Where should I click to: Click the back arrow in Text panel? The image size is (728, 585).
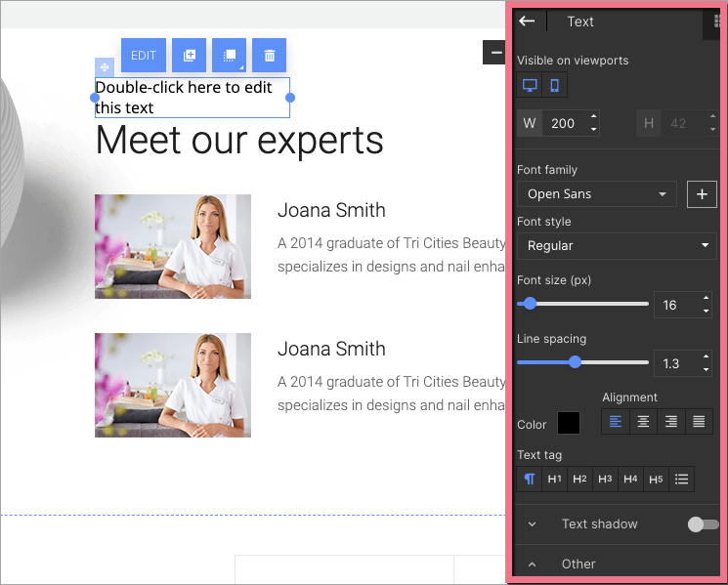click(x=528, y=21)
